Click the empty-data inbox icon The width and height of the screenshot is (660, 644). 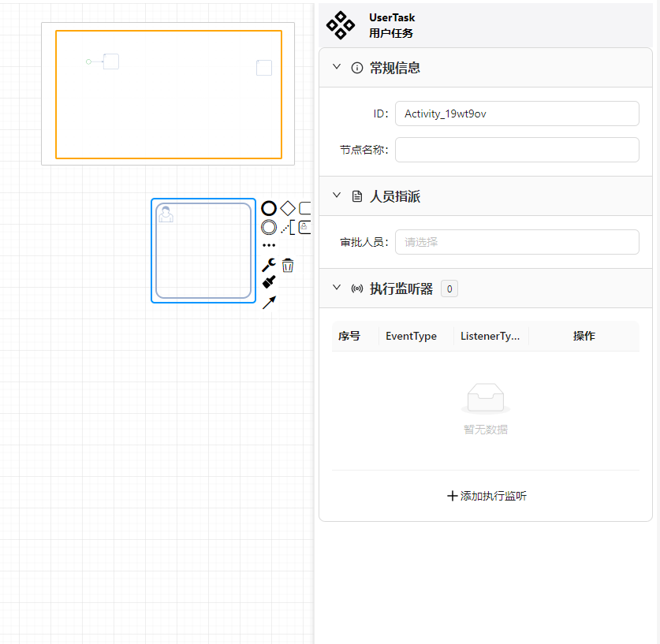coord(485,398)
